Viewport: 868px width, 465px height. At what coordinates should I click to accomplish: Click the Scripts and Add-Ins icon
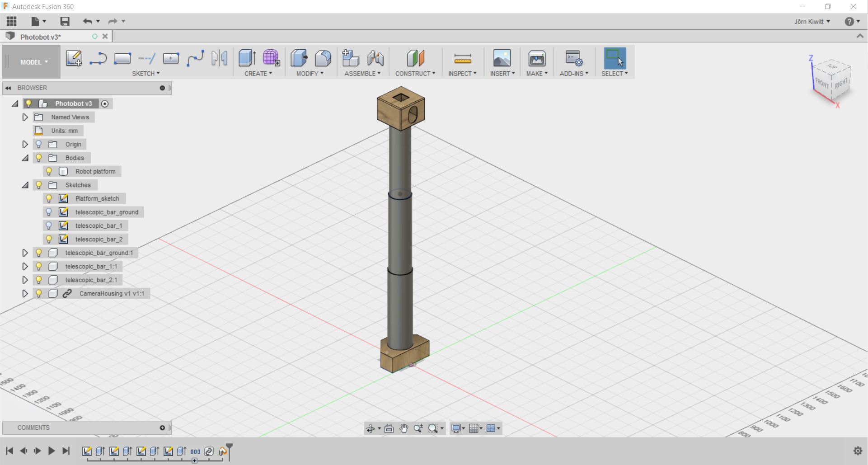pos(574,58)
